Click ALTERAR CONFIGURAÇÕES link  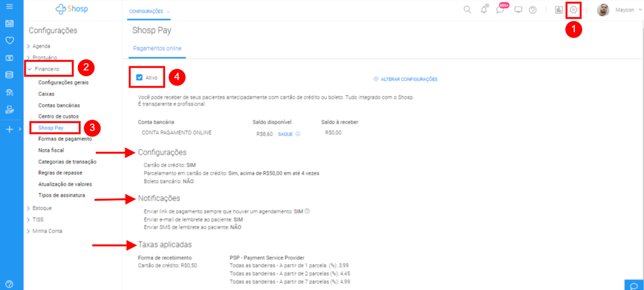click(405, 79)
